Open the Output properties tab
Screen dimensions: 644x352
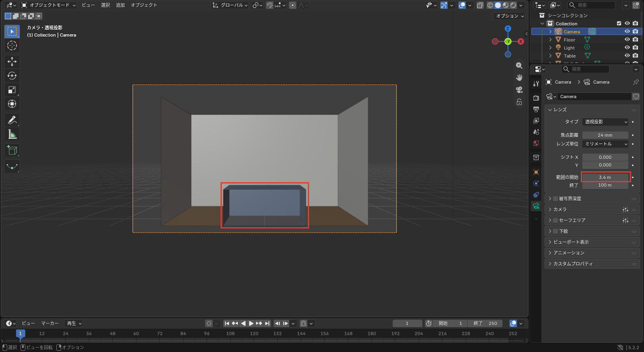(536, 109)
